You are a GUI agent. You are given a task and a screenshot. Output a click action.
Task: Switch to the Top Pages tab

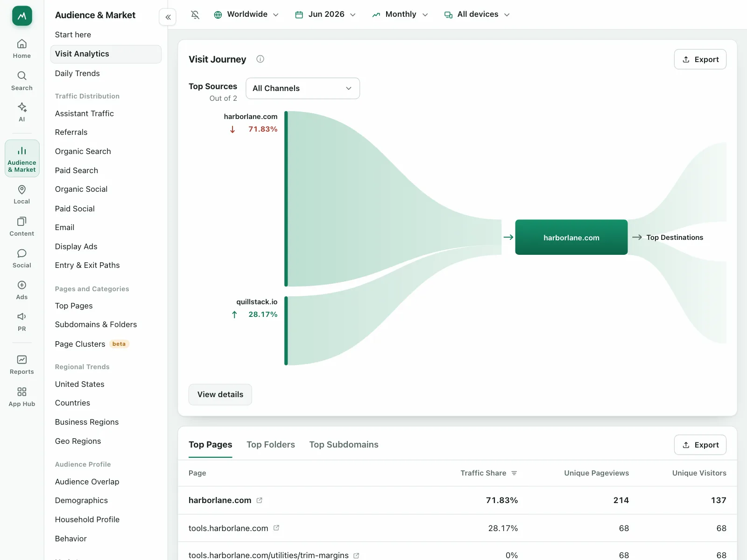210,445
